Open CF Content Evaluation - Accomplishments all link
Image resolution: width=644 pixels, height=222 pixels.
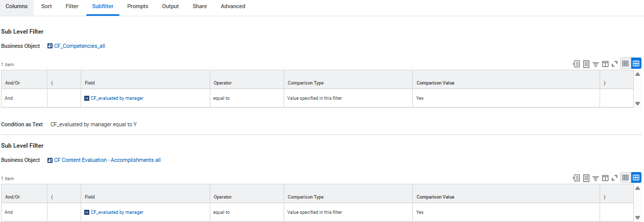pos(107,160)
